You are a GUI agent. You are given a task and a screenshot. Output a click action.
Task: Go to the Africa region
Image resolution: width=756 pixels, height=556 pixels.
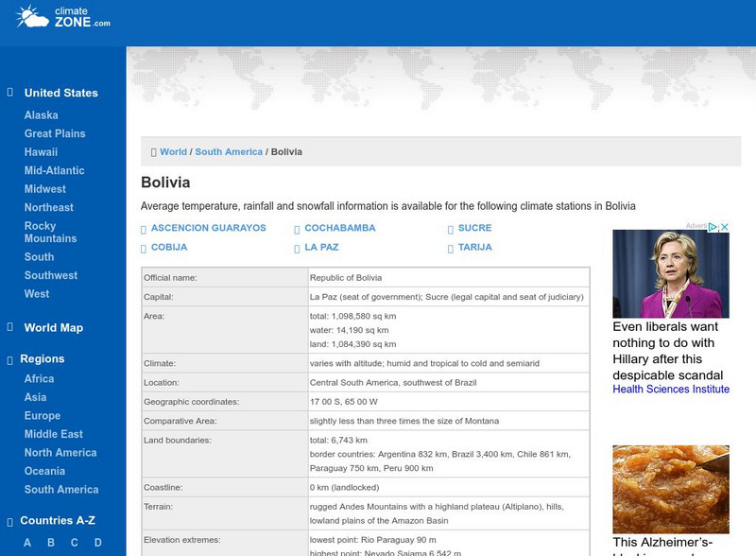40,378
